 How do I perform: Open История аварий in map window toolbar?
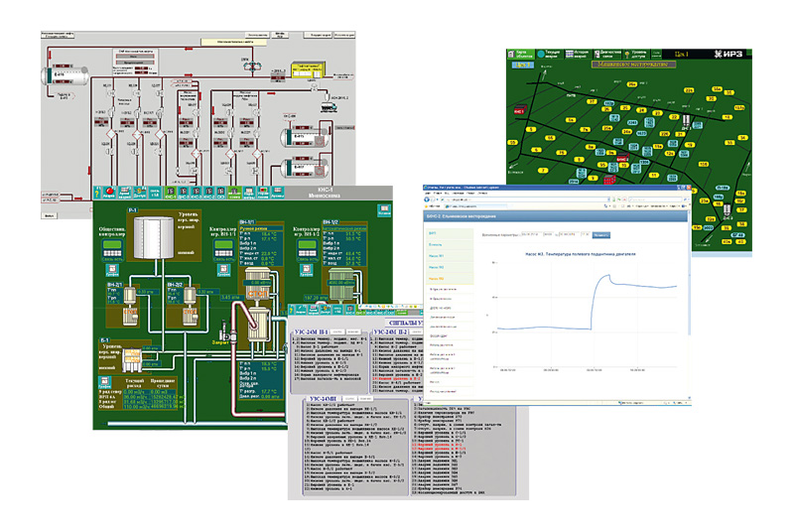[578, 54]
